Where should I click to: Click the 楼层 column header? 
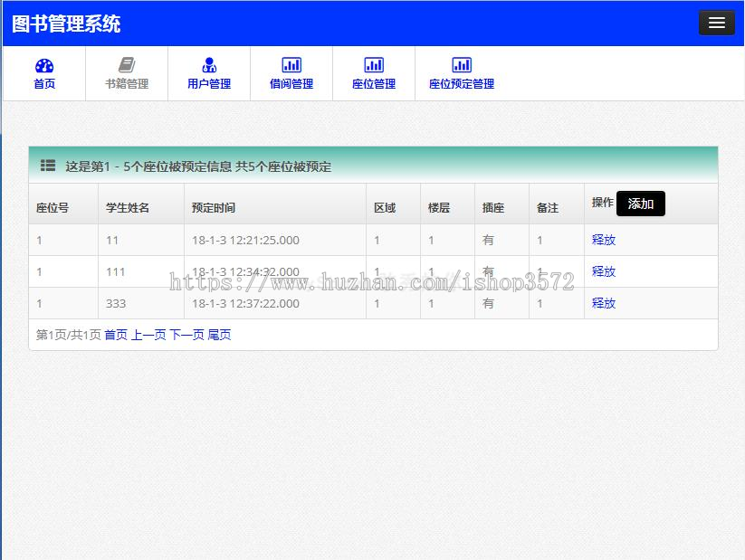coord(439,208)
